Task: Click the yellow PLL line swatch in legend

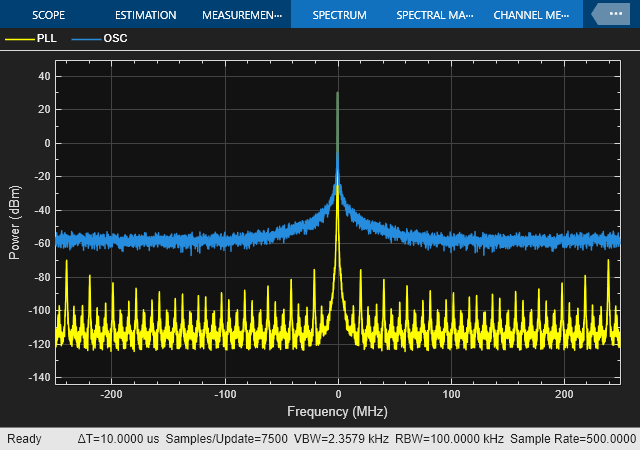Action: pyautogui.click(x=19, y=38)
